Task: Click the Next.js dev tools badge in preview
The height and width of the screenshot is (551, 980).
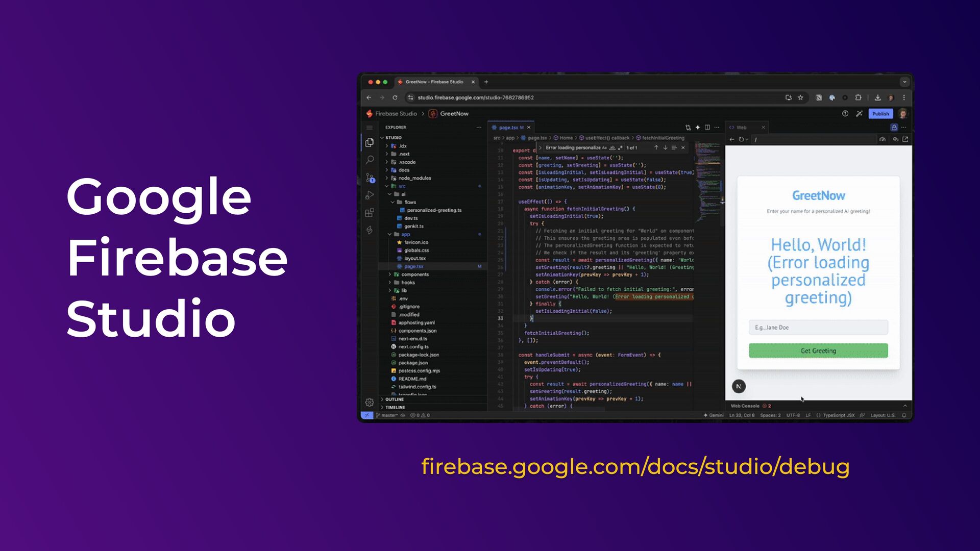Action: 739,386
